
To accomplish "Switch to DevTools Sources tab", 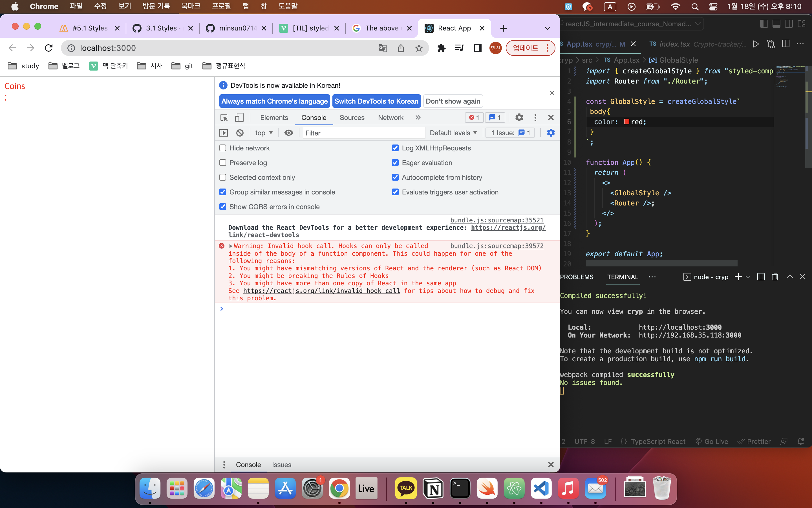I will 352,118.
